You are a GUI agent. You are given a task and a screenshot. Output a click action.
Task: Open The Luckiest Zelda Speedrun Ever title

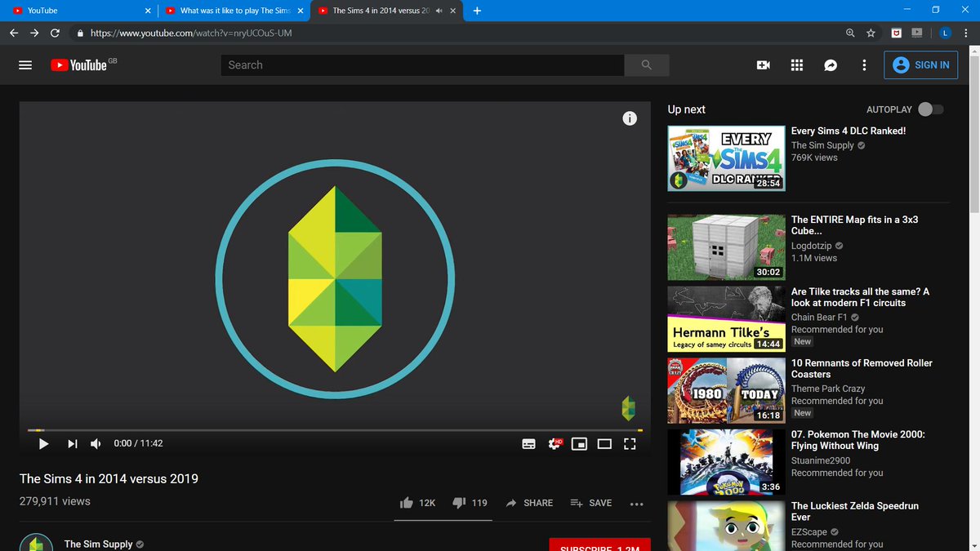pyautogui.click(x=855, y=512)
